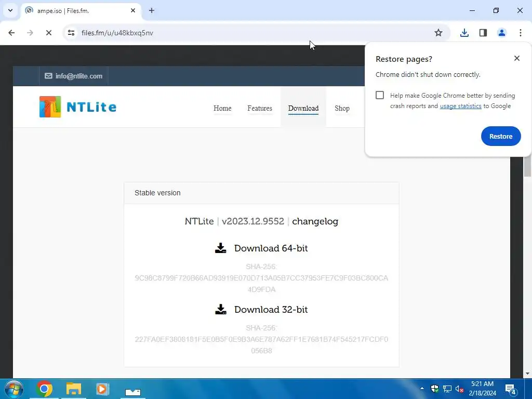Click the v2023.12.9552 version text
The image size is (532, 399).
(x=253, y=221)
